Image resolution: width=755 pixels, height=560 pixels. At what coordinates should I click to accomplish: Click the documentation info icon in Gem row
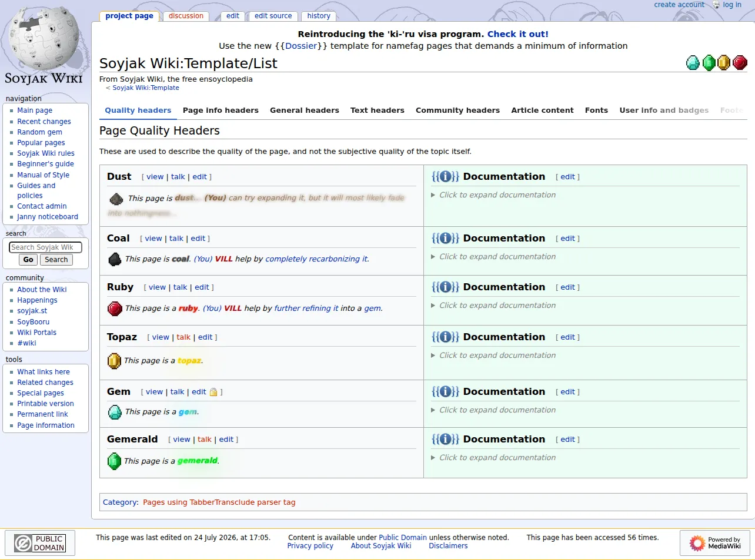coord(445,391)
